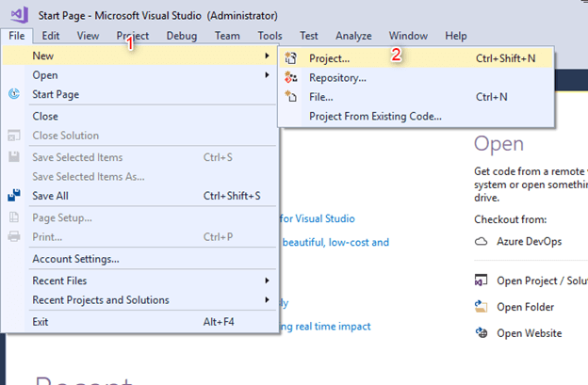
Task: Click the Azure DevOps checkout link
Action: (531, 241)
